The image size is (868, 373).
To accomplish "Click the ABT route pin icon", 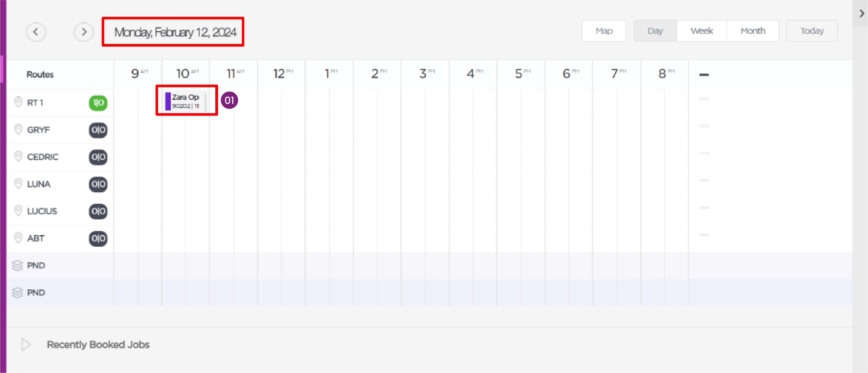I will pos(18,238).
